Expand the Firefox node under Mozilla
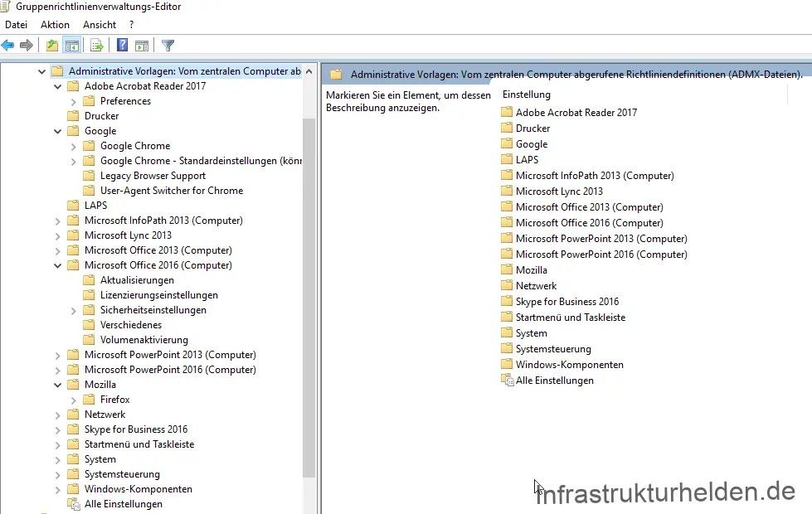Screen dimensions: 812x514 pyautogui.click(x=73, y=400)
